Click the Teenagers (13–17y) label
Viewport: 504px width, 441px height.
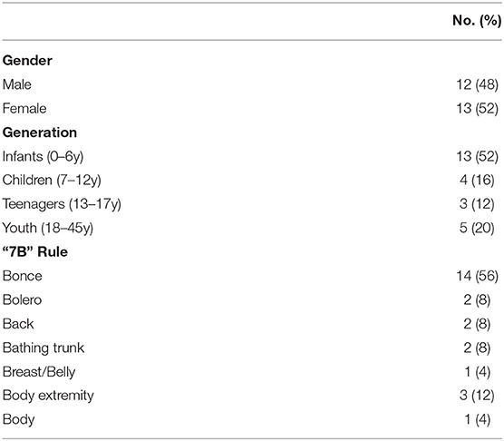(62, 204)
